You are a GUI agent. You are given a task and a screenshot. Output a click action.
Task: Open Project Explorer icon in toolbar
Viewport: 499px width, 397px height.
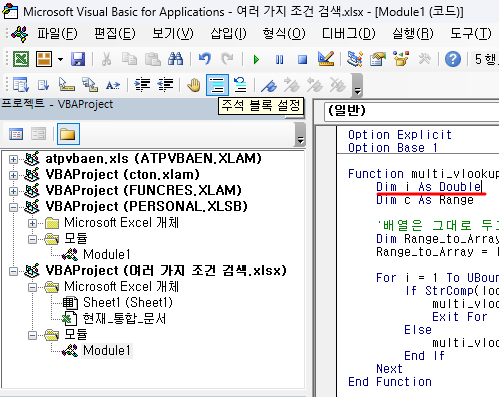355,59
